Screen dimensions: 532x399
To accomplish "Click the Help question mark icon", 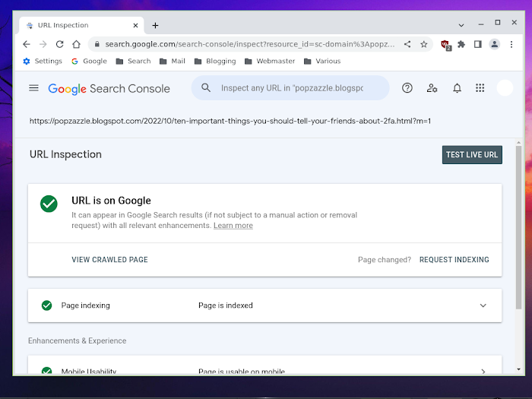I will click(x=407, y=88).
